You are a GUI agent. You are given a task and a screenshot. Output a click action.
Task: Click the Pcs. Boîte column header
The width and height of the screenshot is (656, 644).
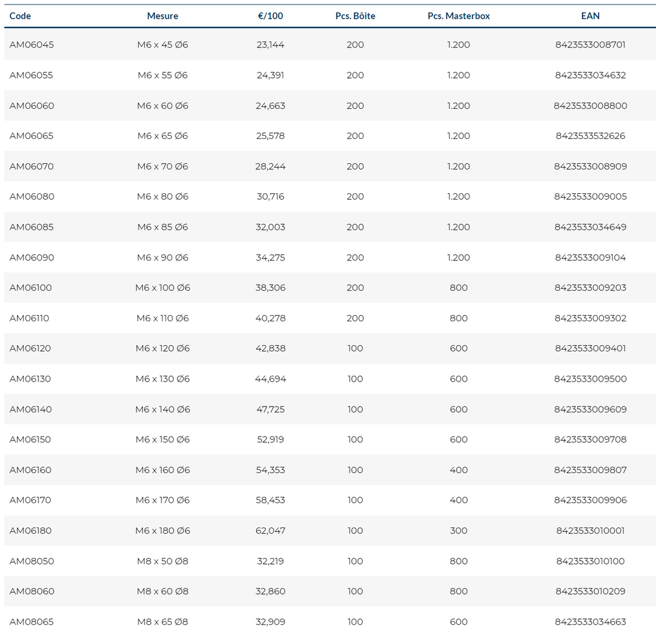tap(355, 16)
